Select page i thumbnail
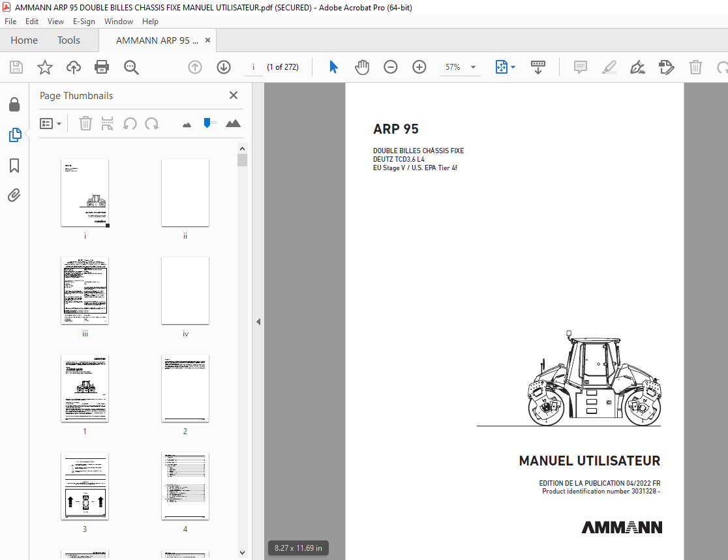The height and width of the screenshot is (560, 728). pyautogui.click(x=85, y=192)
